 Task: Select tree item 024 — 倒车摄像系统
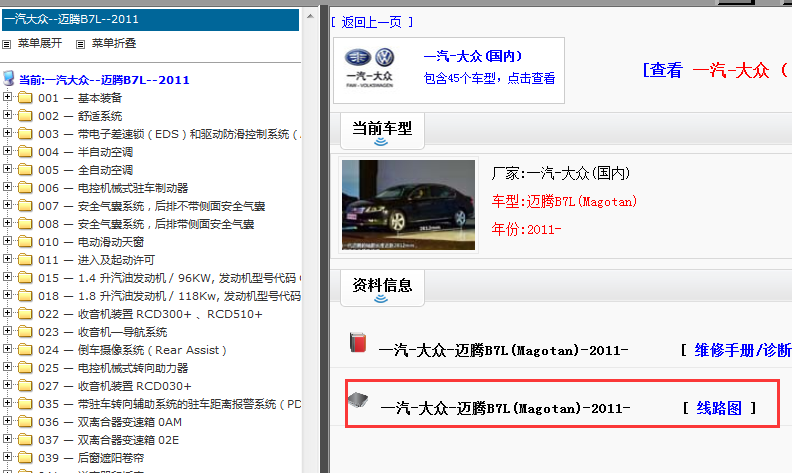point(132,350)
